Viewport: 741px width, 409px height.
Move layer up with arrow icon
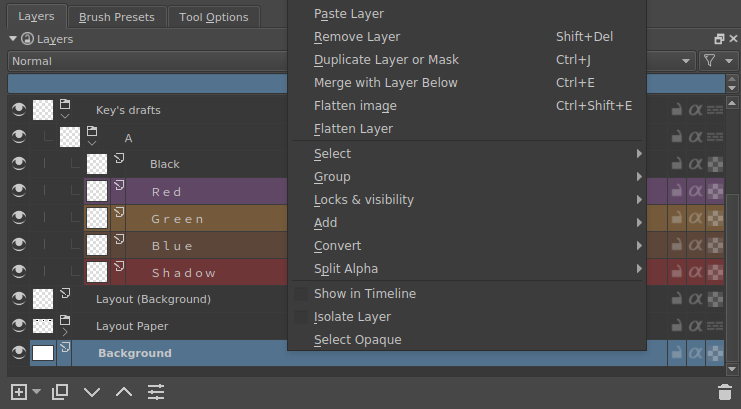click(x=123, y=392)
